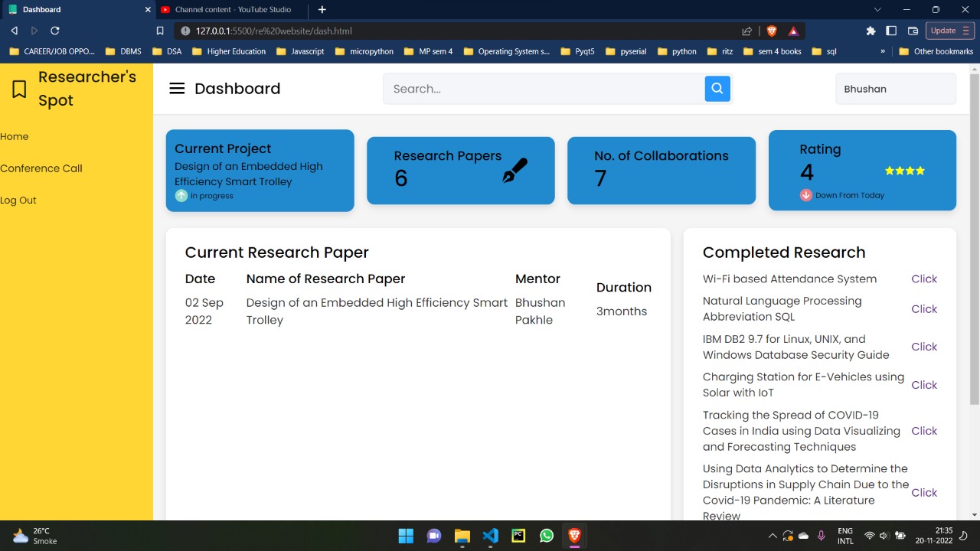Click the bookmark logo icon in sidebar
The height and width of the screenshot is (551, 980).
pos(19,89)
